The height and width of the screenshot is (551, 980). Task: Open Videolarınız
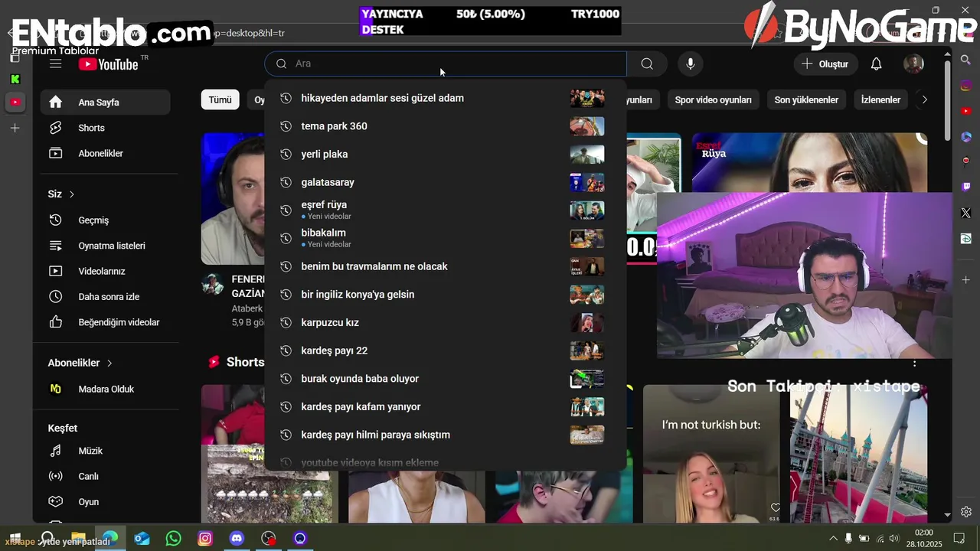tap(105, 271)
